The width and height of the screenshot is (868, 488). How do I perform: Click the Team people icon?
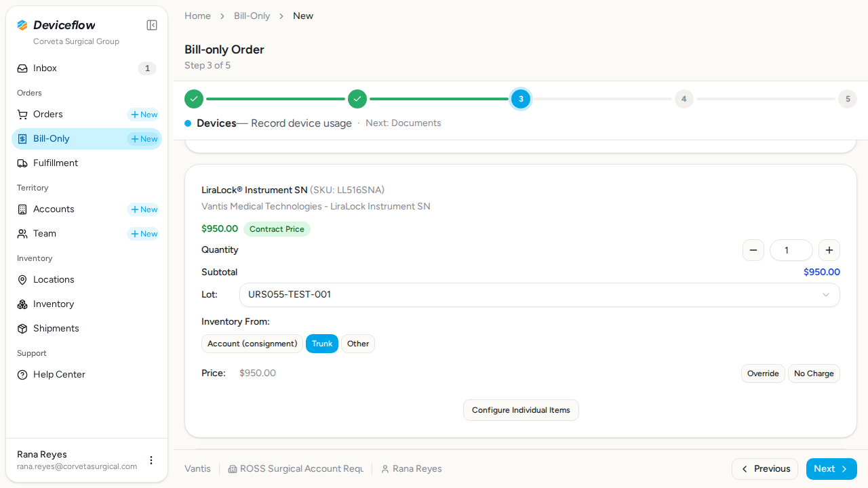(22, 234)
